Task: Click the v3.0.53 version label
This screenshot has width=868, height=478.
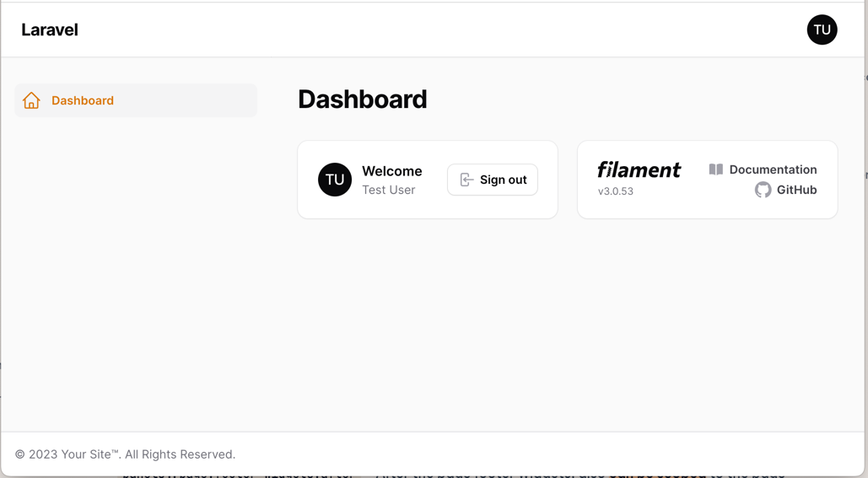Action: coord(615,191)
